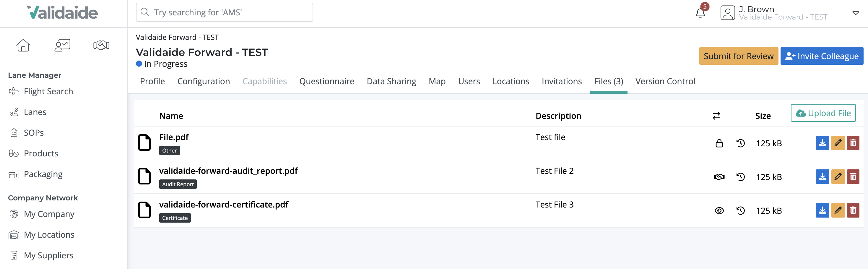Viewport: 868px width, 269px height.
Task: Delete the certificate file
Action: point(853,210)
